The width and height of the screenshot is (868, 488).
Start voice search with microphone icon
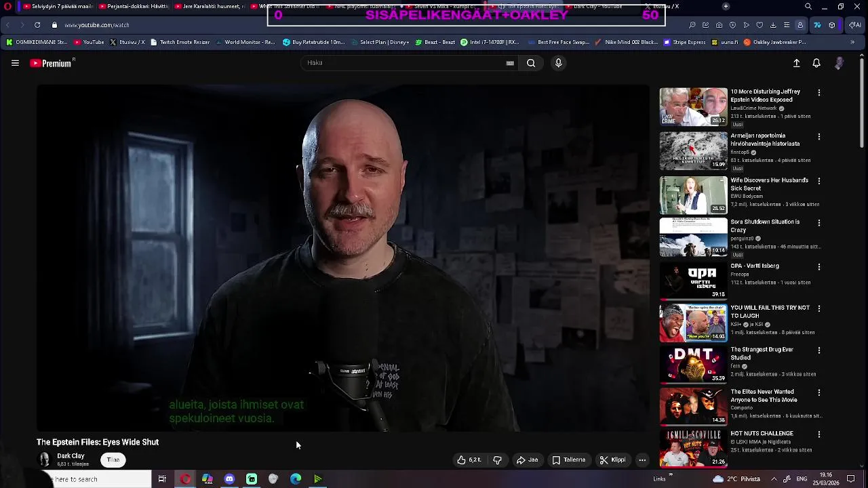558,63
